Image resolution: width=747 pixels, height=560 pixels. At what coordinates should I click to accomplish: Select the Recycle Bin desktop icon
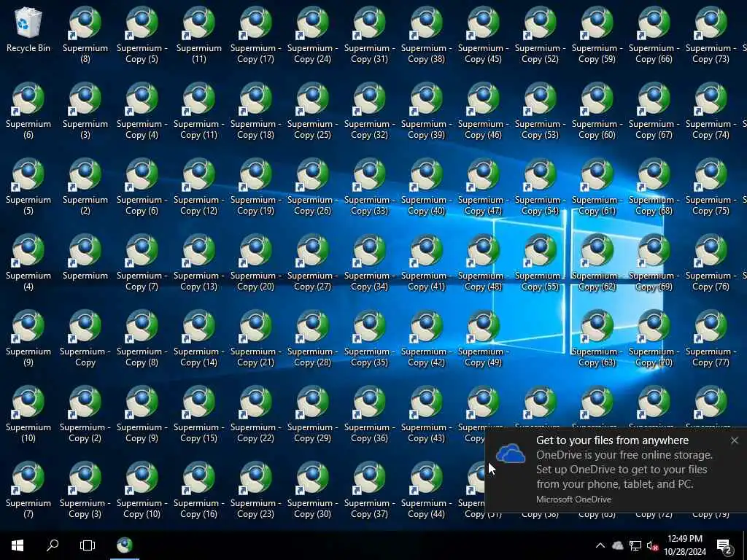coord(28,30)
